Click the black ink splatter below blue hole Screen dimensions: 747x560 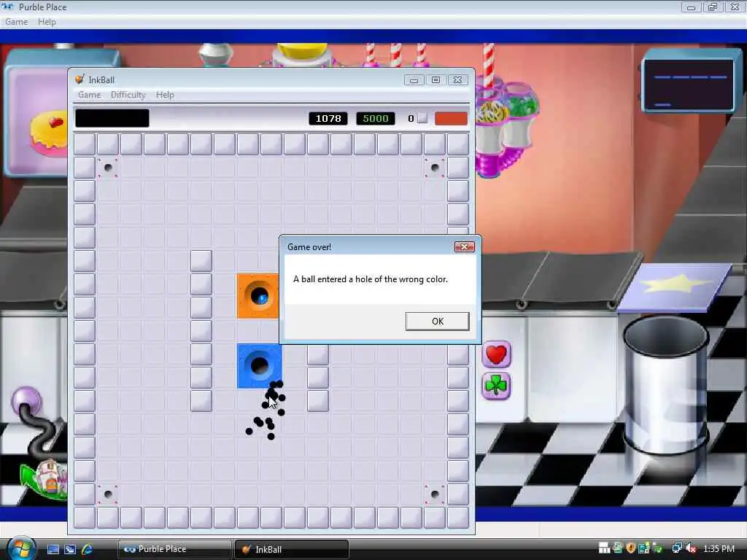266,411
